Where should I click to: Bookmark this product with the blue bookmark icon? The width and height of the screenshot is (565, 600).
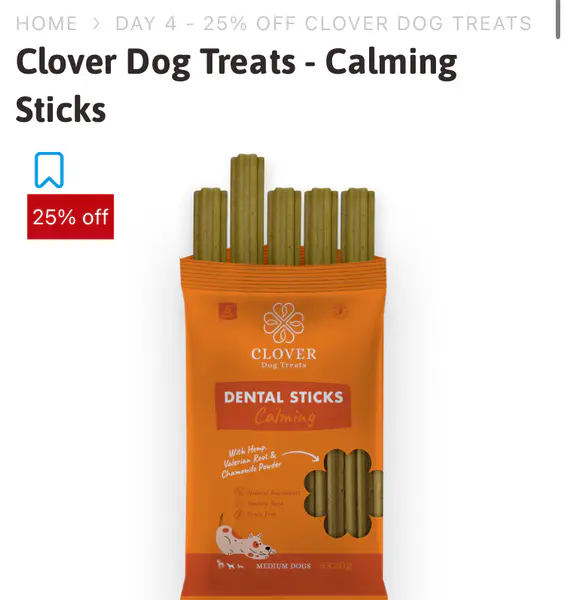[49, 170]
